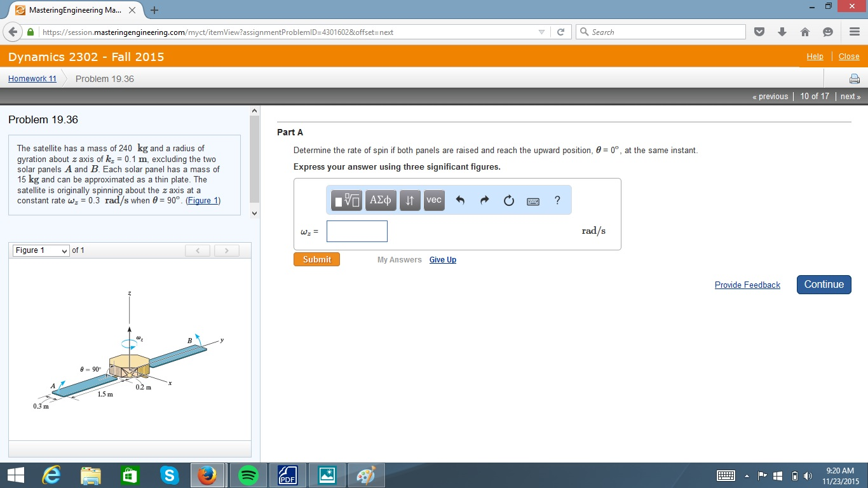
Task: Open Homework 11 breadcrumb link
Action: pos(32,78)
